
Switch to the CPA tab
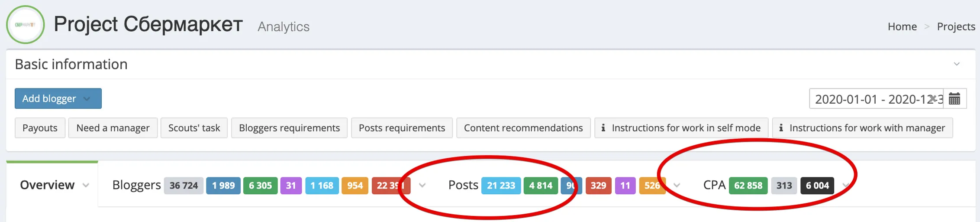pos(714,185)
